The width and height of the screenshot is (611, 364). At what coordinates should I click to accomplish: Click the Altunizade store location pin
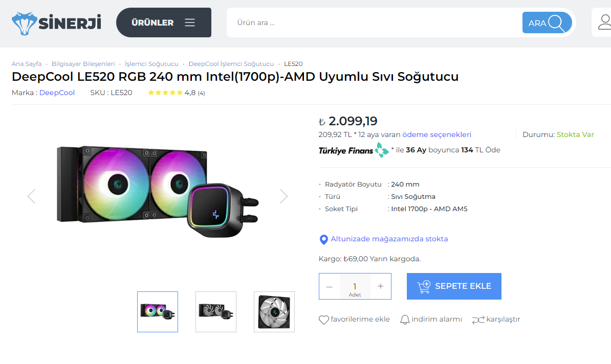(323, 239)
